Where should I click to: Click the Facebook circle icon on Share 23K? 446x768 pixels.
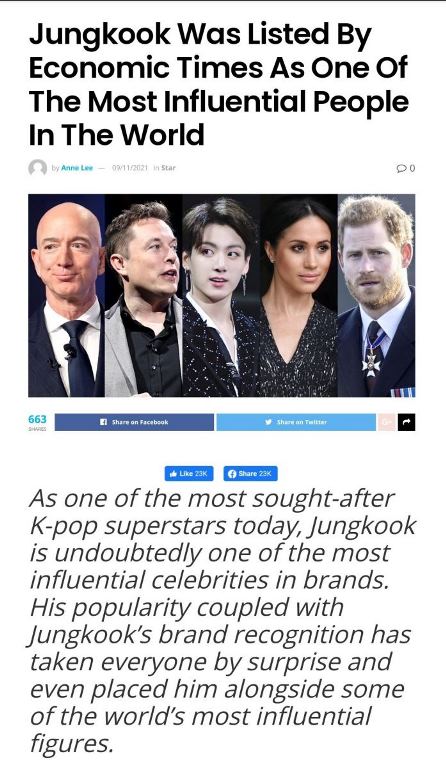coord(232,474)
